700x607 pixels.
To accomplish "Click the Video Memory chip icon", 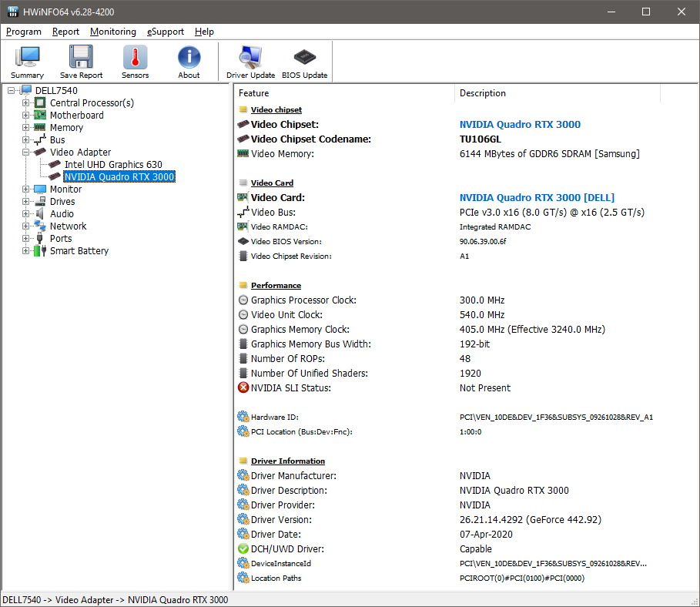I will point(243,153).
